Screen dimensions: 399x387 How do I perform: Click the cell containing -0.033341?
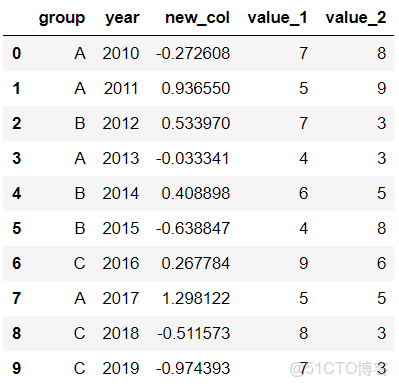(193, 158)
